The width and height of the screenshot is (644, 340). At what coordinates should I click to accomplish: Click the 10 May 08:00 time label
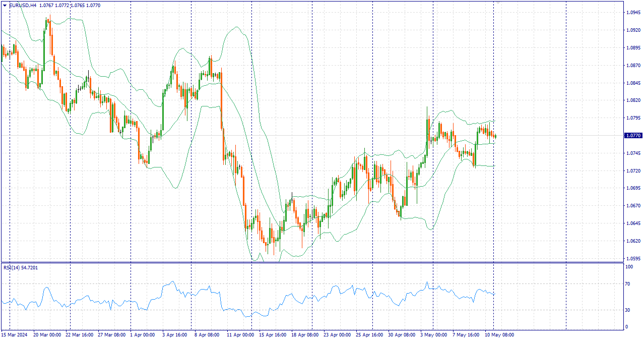click(x=499, y=334)
